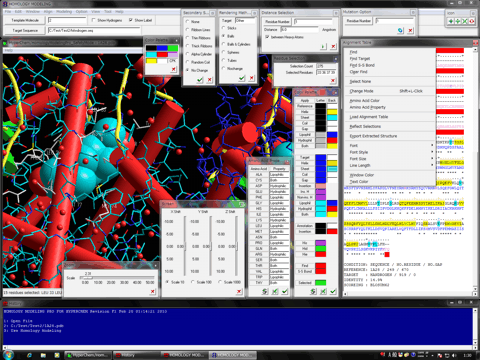Image resolution: width=480 pixels, height=360 pixels.
Task: Click the Apply button in large Color Palette
Action: [x=305, y=100]
